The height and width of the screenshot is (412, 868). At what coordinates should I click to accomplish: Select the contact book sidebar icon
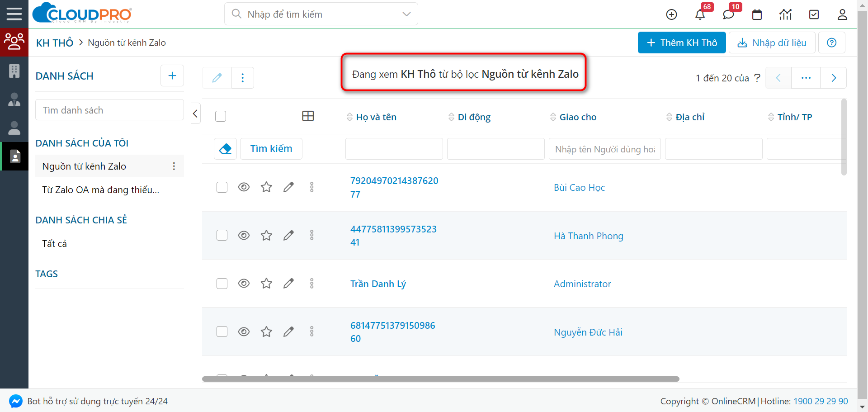click(x=15, y=156)
